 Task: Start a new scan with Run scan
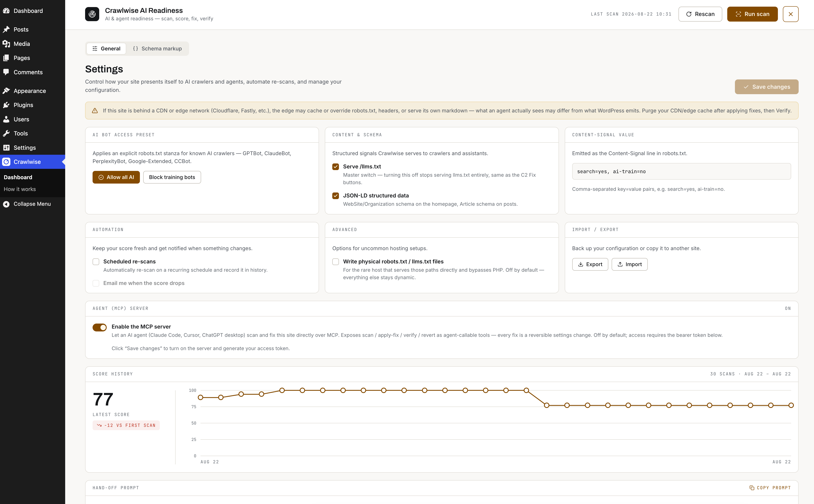click(x=752, y=14)
